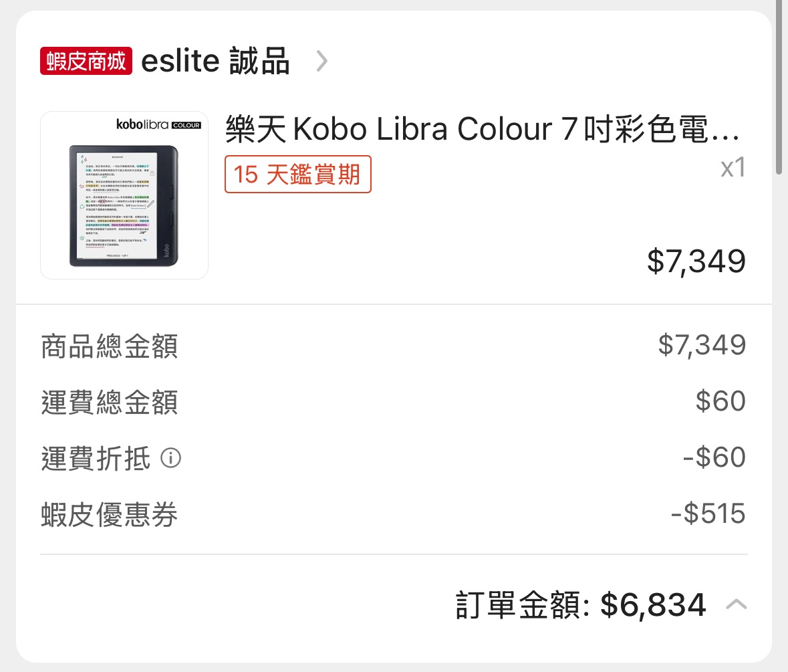Click the -$515 voucher discount amount
The image size is (788, 672).
tap(708, 514)
